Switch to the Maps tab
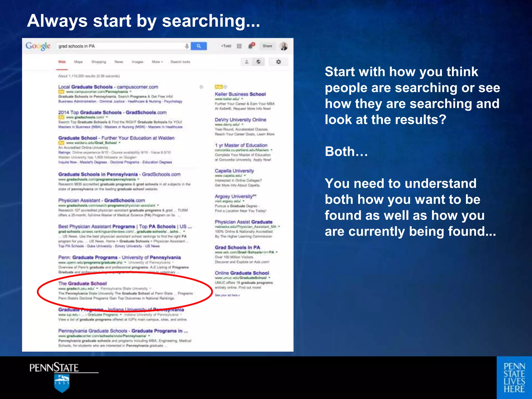 point(78,62)
